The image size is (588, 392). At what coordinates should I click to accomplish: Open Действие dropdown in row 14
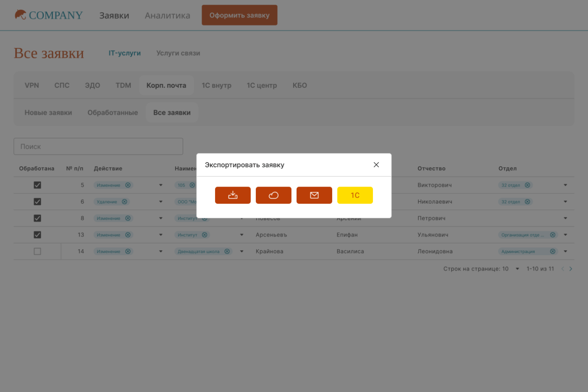(160, 251)
